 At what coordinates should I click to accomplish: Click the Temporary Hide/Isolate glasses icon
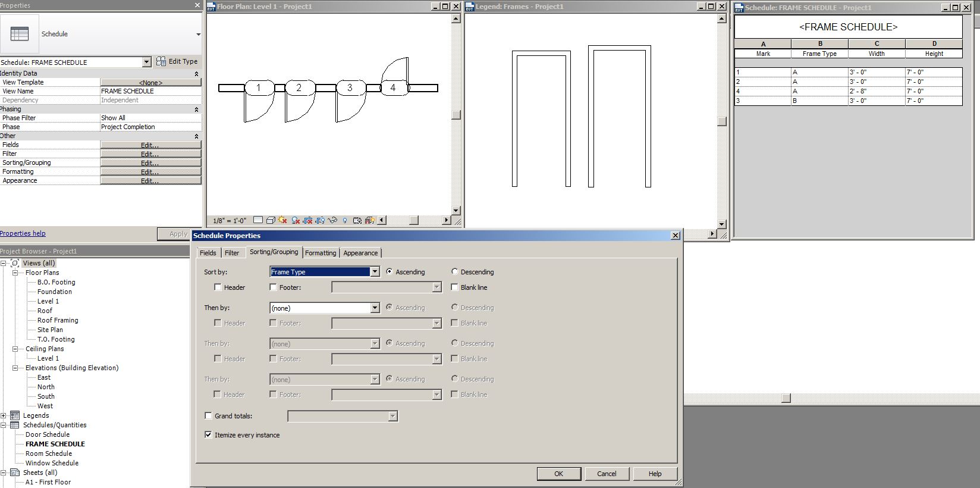332,220
